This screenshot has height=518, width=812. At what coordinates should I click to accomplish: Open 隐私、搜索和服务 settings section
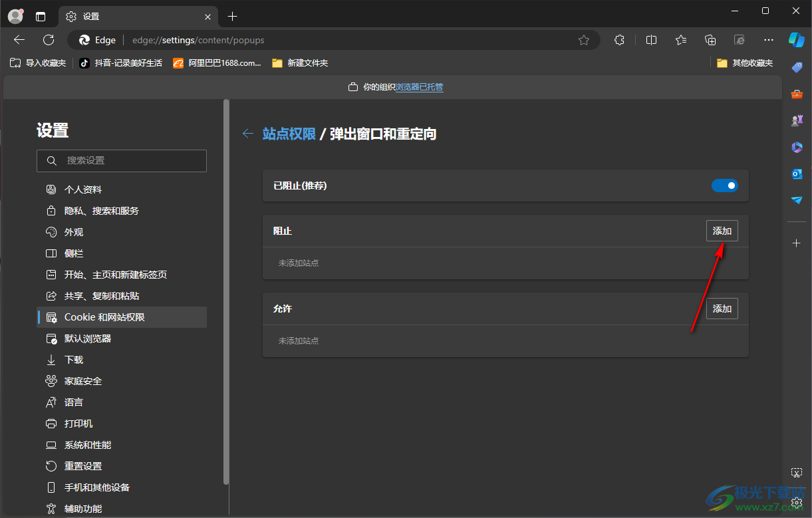pyautogui.click(x=122, y=211)
